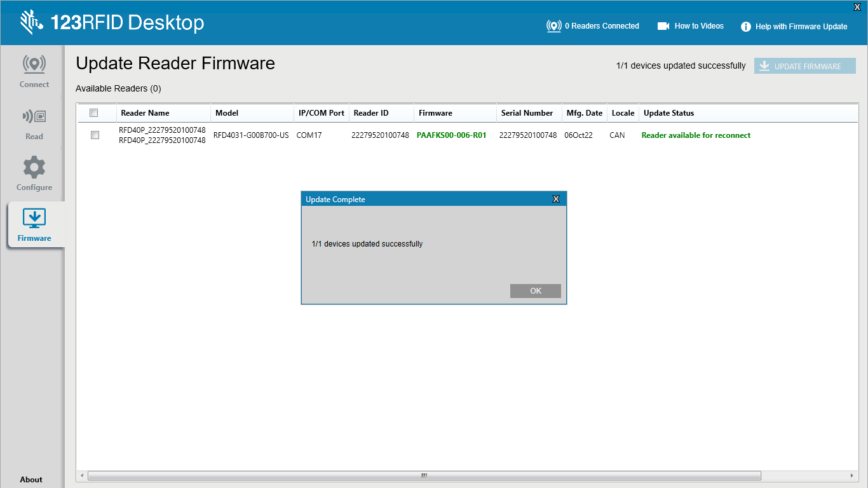Click the Zebra logo in header
Image resolution: width=868 pixels, height=488 pixels.
pos(31,22)
